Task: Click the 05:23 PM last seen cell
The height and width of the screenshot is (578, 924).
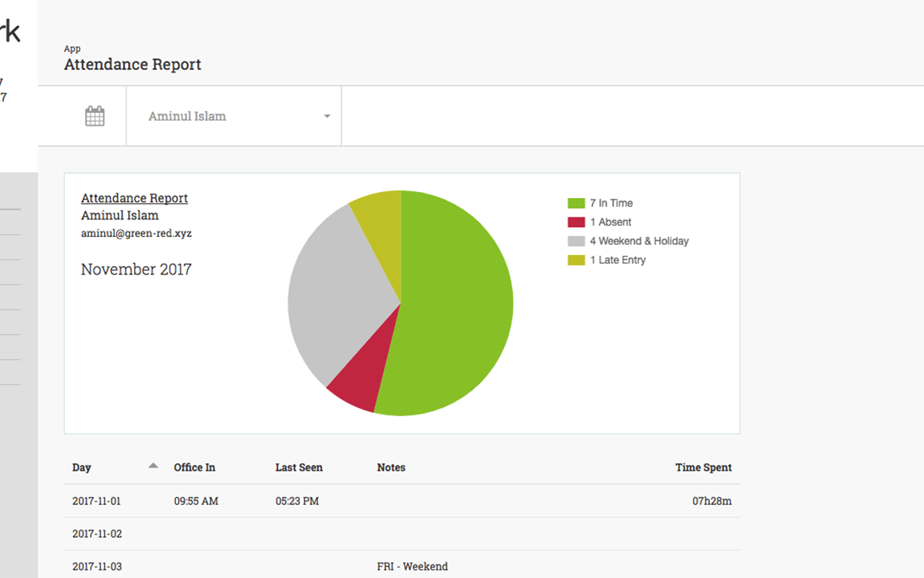Action: coord(297,501)
